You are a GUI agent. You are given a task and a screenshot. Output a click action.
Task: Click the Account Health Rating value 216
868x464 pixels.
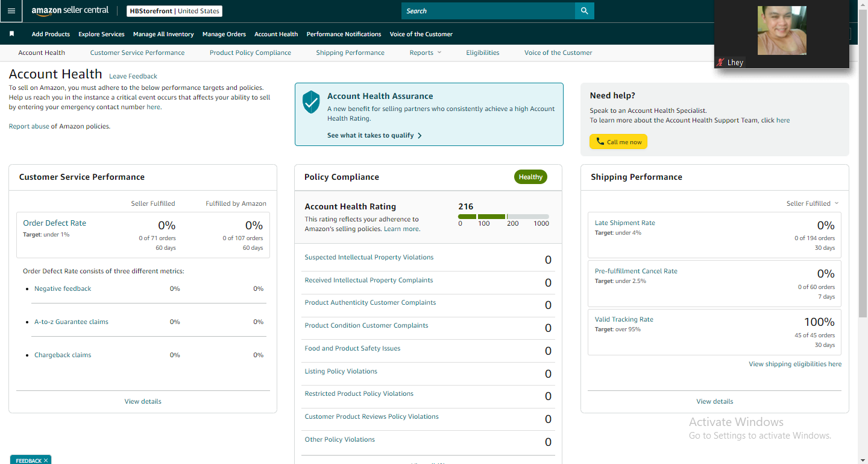pyautogui.click(x=466, y=206)
